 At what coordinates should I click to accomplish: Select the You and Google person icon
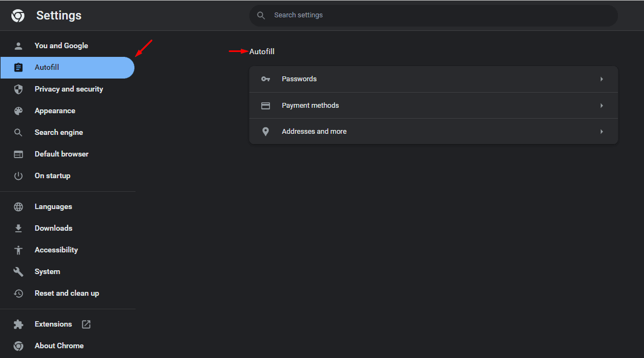pyautogui.click(x=18, y=45)
